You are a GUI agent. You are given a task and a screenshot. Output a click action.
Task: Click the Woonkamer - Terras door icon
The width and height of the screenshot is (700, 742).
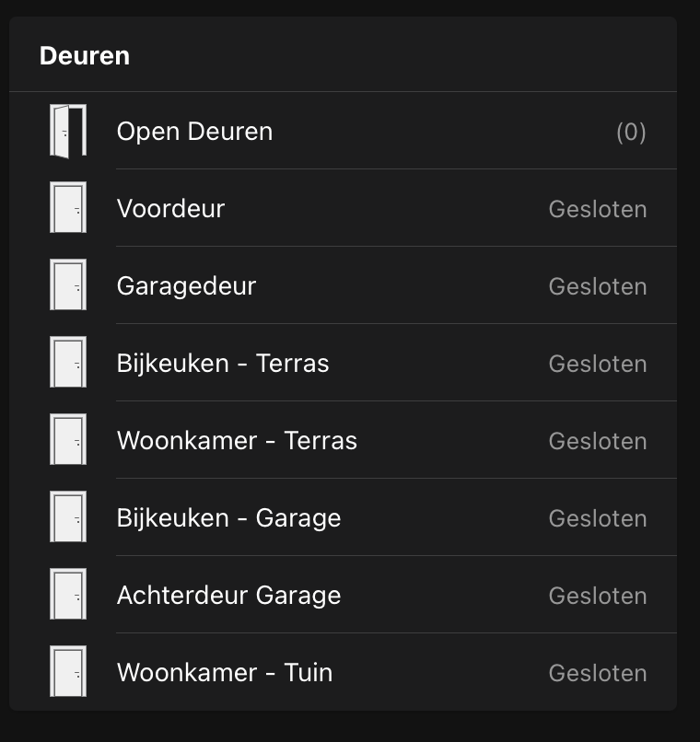pos(67,440)
